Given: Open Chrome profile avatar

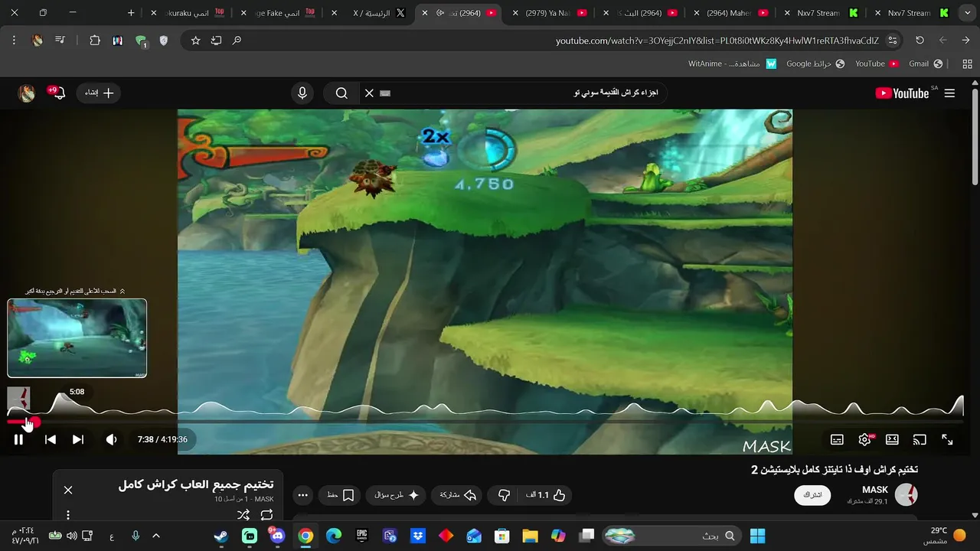Looking at the screenshot, I should pyautogui.click(x=38, y=40).
